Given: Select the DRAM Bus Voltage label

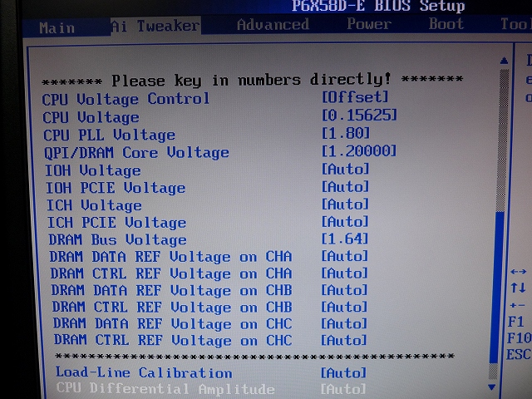Looking at the screenshot, I should 118,240.
